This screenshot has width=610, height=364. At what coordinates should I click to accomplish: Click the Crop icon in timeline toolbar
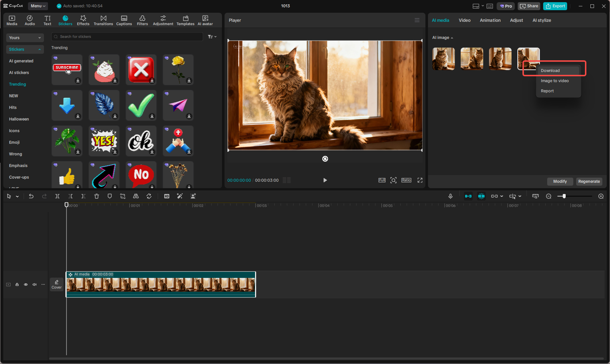[122, 196]
